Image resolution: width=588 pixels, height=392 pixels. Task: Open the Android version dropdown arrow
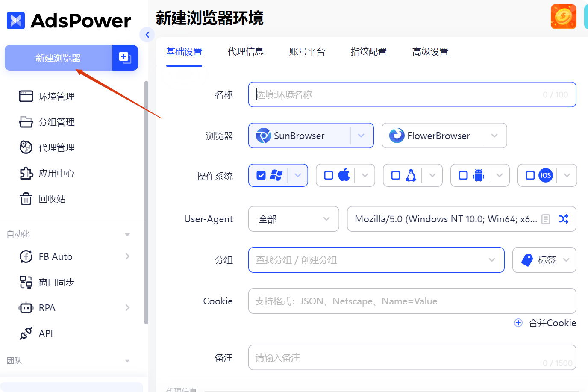pyautogui.click(x=500, y=175)
